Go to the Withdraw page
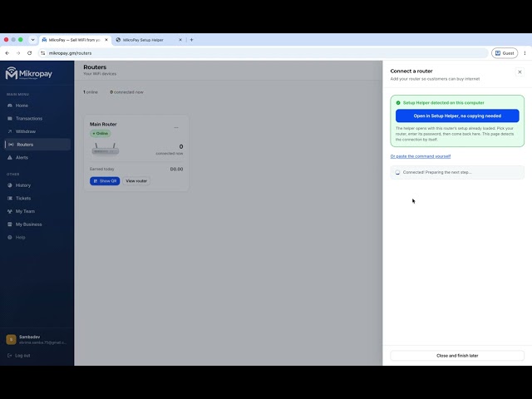 (26, 131)
